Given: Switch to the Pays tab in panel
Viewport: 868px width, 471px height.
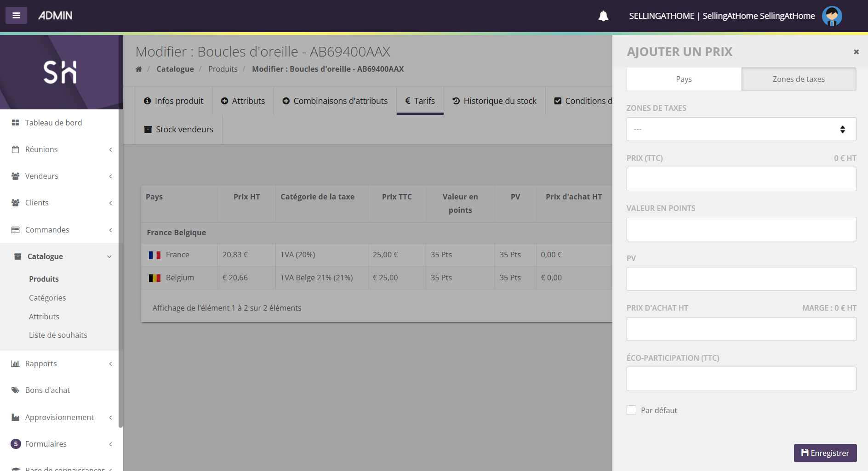Looking at the screenshot, I should click(684, 79).
